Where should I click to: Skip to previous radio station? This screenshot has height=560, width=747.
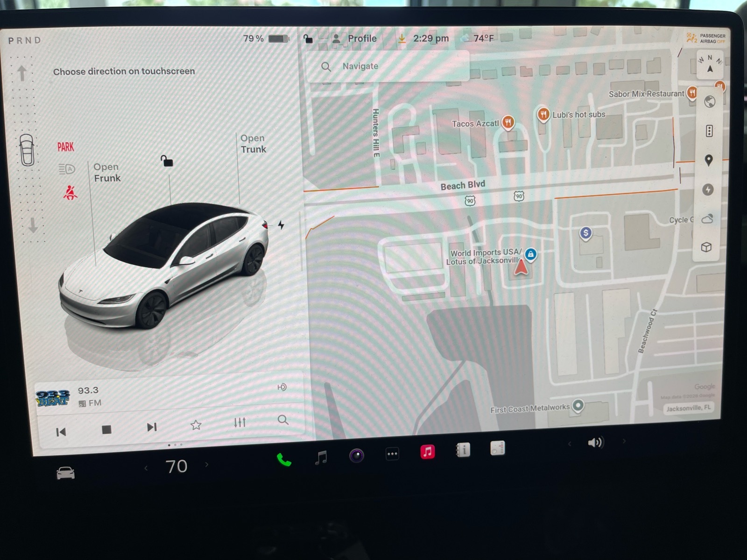tap(61, 432)
